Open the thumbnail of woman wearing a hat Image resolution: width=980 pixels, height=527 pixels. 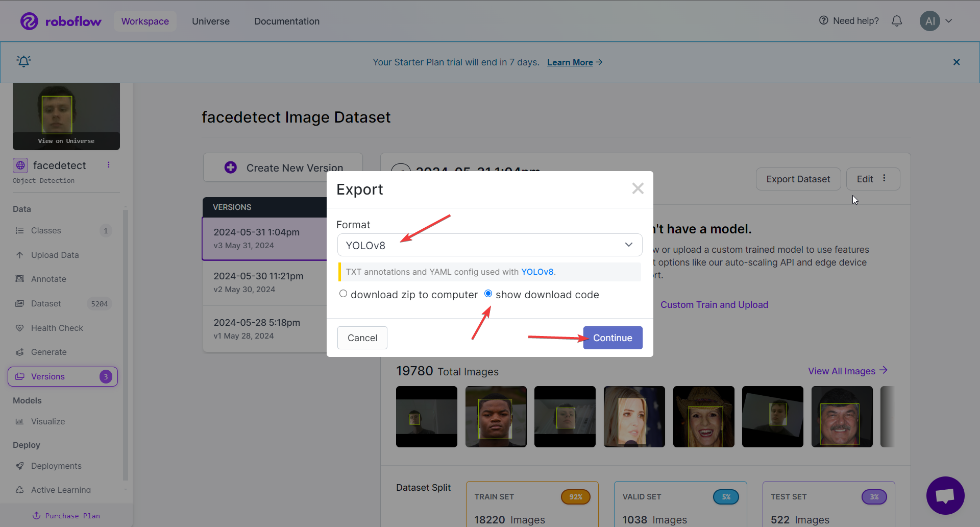click(x=704, y=417)
